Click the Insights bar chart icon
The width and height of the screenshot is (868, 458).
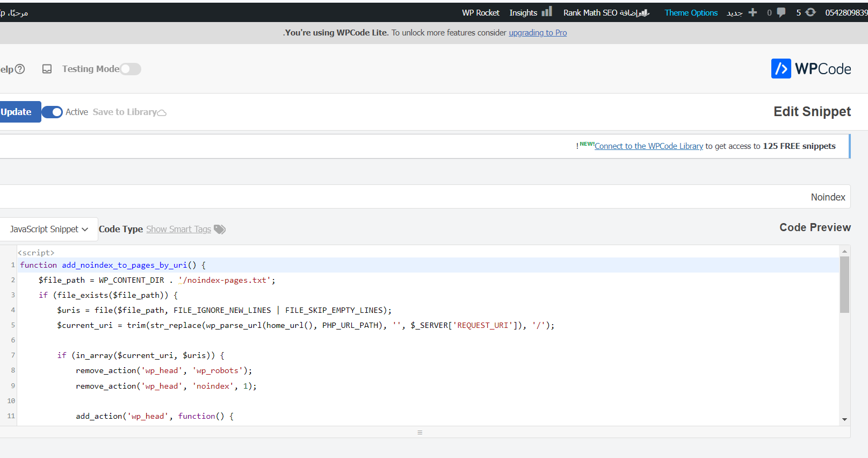pyautogui.click(x=547, y=12)
